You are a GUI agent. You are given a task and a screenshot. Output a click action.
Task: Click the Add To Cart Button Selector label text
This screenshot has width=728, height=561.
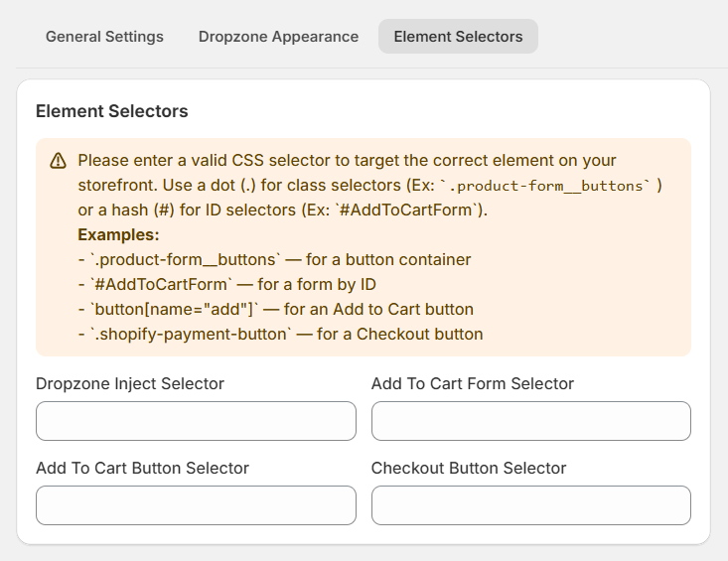click(x=143, y=469)
